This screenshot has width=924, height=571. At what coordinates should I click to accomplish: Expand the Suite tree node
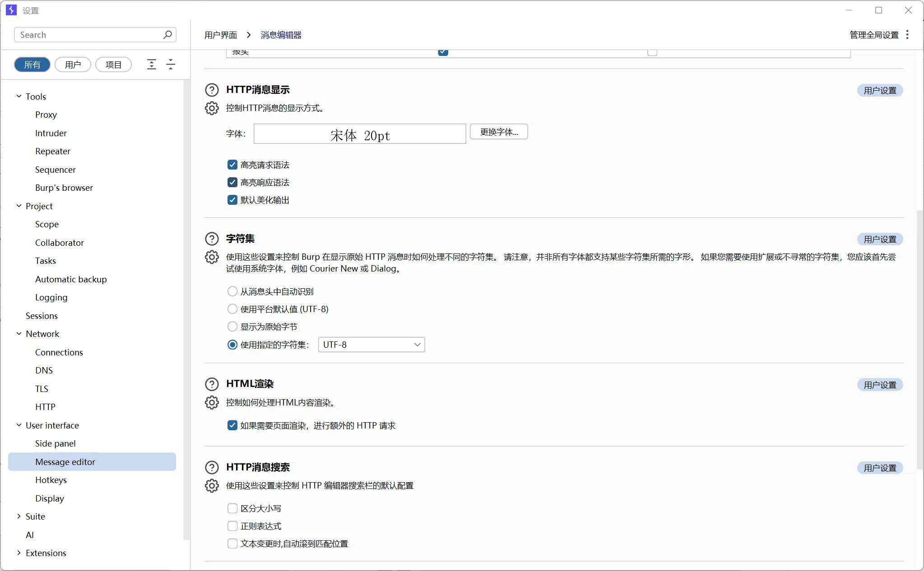[19, 516]
